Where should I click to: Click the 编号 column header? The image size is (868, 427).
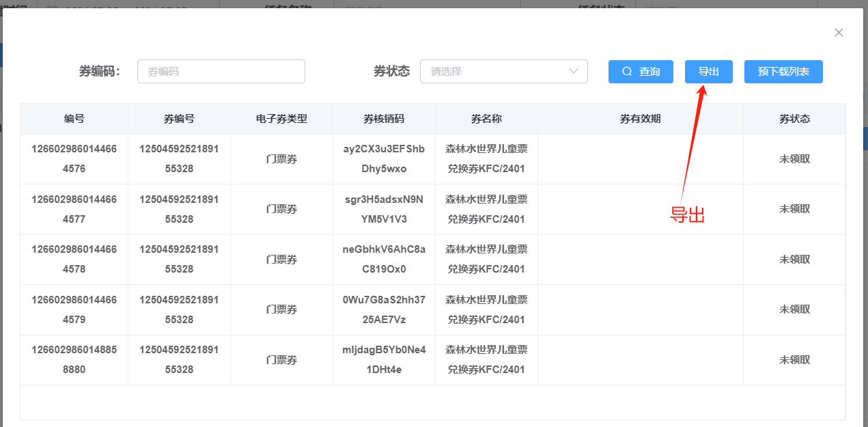(74, 119)
